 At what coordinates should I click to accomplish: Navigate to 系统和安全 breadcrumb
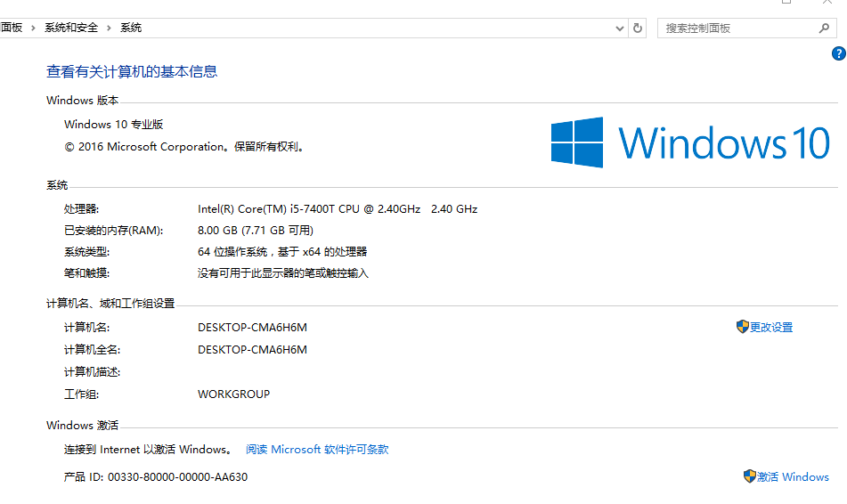tap(71, 28)
